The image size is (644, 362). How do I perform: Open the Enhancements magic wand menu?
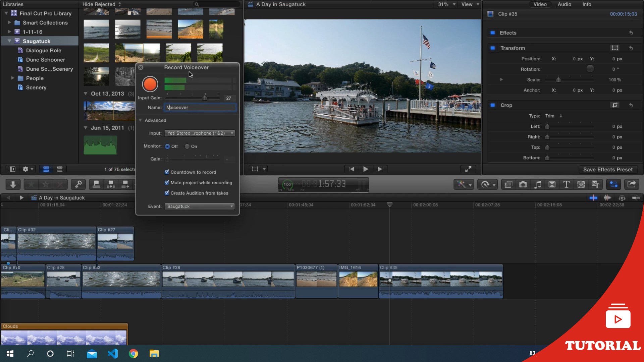(x=464, y=184)
